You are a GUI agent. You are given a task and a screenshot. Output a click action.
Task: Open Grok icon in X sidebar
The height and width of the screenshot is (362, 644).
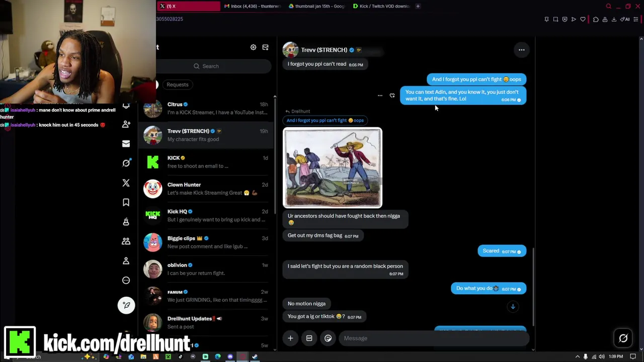(x=126, y=163)
